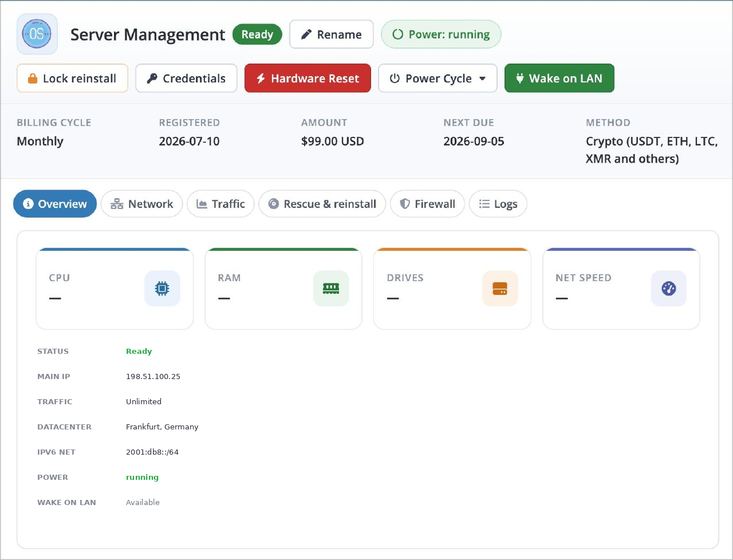The height and width of the screenshot is (560, 733).
Task: Click the NET SPEED card label
Action: pos(584,278)
